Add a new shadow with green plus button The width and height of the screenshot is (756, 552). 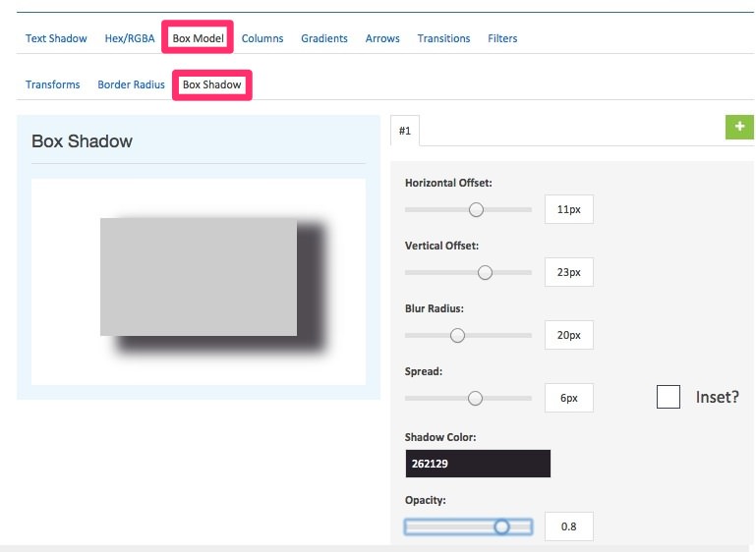[x=739, y=127]
